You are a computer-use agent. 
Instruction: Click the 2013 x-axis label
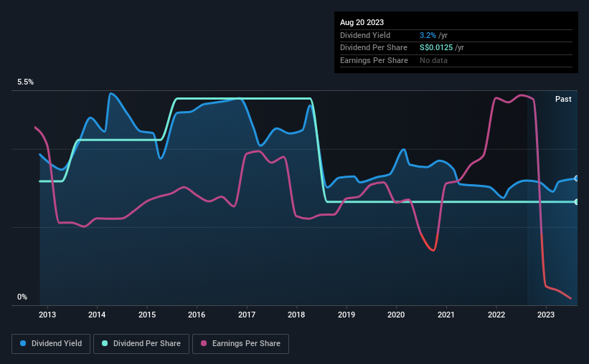[47, 315]
